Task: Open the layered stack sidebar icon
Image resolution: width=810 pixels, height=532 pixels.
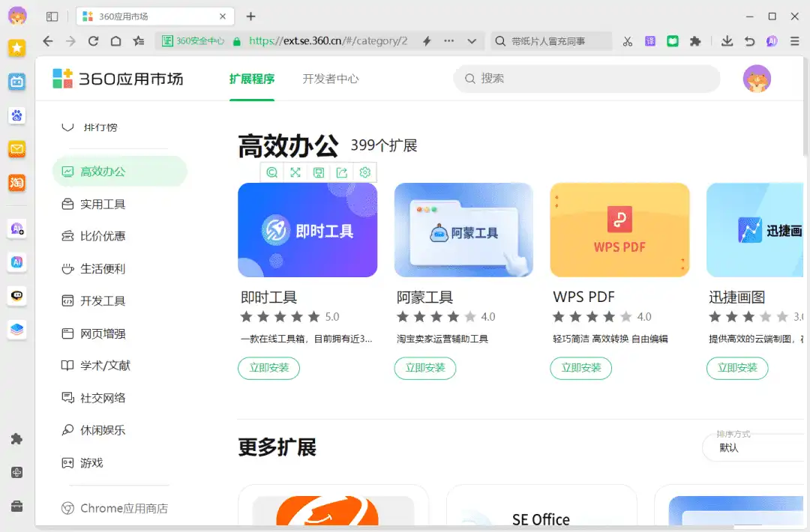Action: [x=17, y=329]
